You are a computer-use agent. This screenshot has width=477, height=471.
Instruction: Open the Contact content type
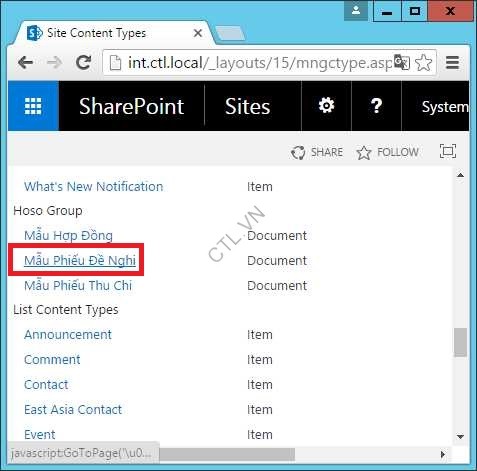46,385
